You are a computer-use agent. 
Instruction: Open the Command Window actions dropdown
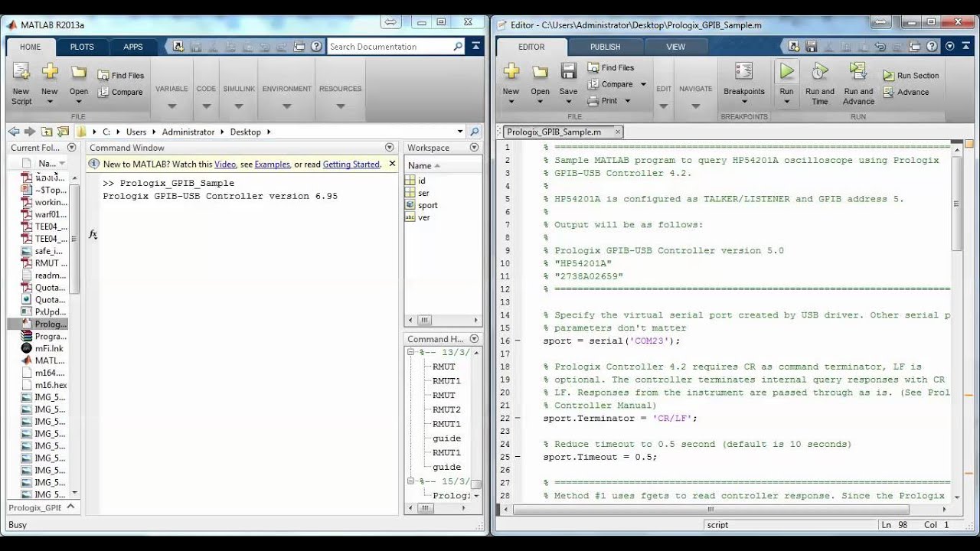(389, 148)
